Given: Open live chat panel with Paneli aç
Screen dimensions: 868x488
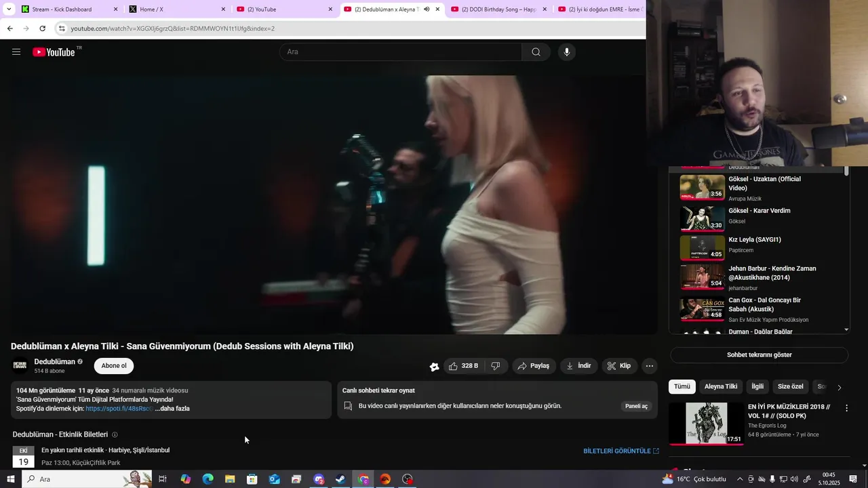Looking at the screenshot, I should point(636,406).
